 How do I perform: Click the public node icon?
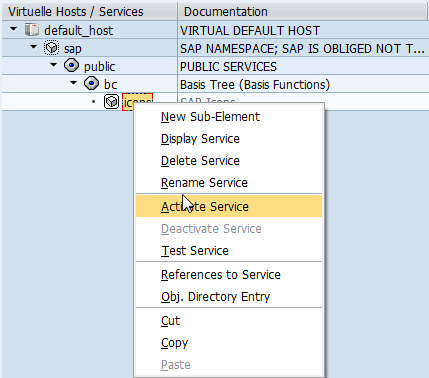tap(71, 65)
